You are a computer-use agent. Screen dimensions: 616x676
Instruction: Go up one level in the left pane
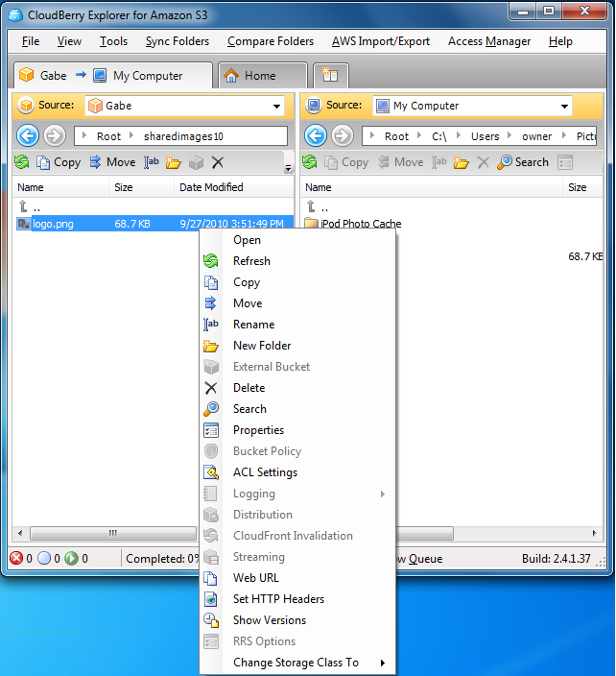(x=30, y=207)
